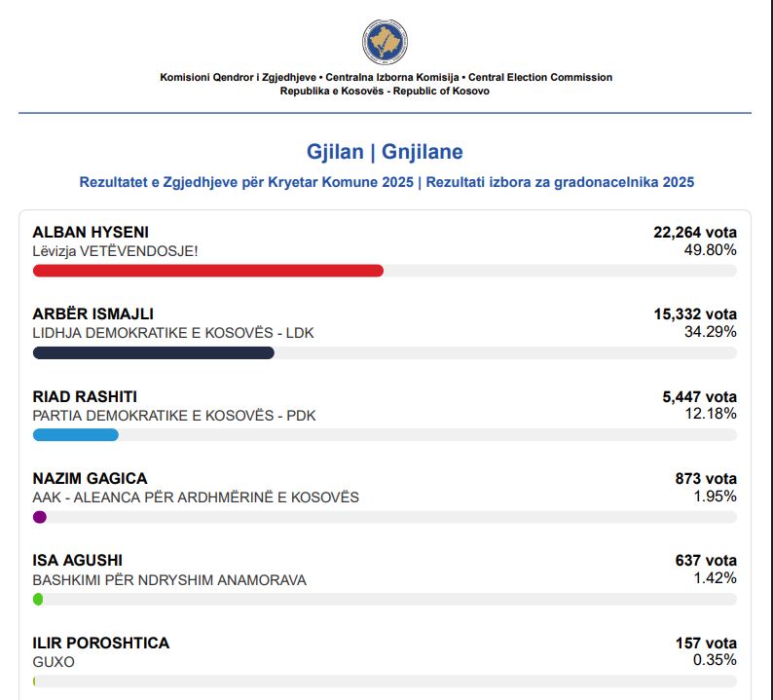Click the Gjilan | Gnjilane municipality title
The image size is (773, 700).
click(385, 152)
